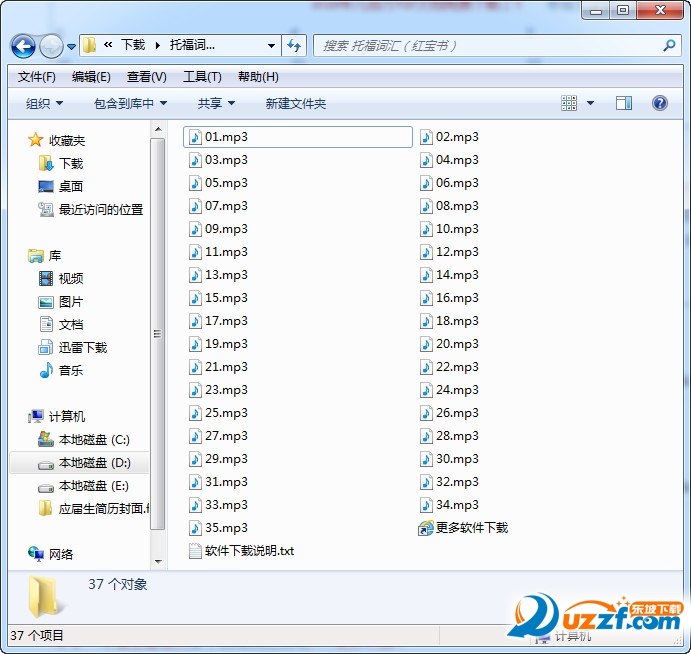Select file 19.mp3
The width and height of the screenshot is (691, 654).
pos(218,344)
